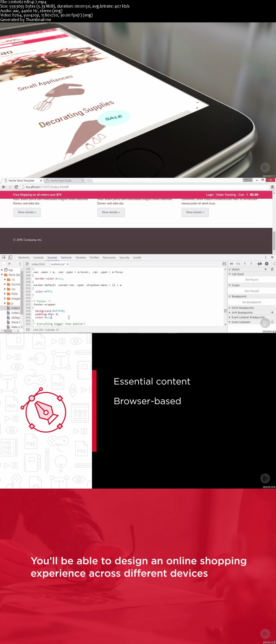Switch to the Console tab
This screenshot has height=644, width=276.
(38, 258)
